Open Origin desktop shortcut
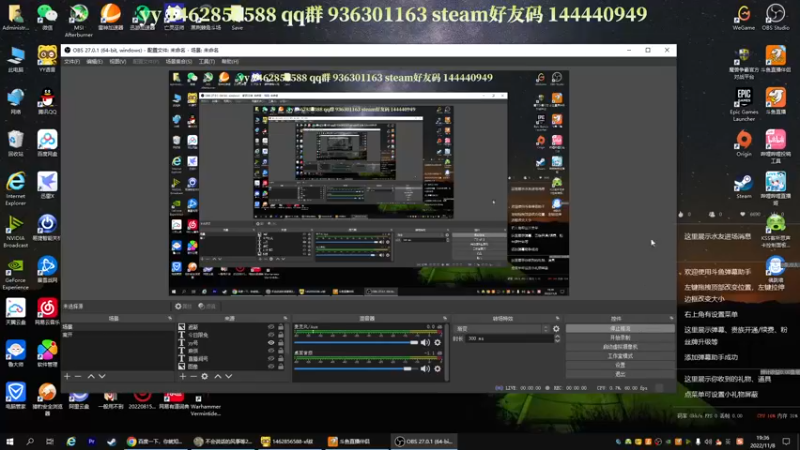 coord(743,143)
